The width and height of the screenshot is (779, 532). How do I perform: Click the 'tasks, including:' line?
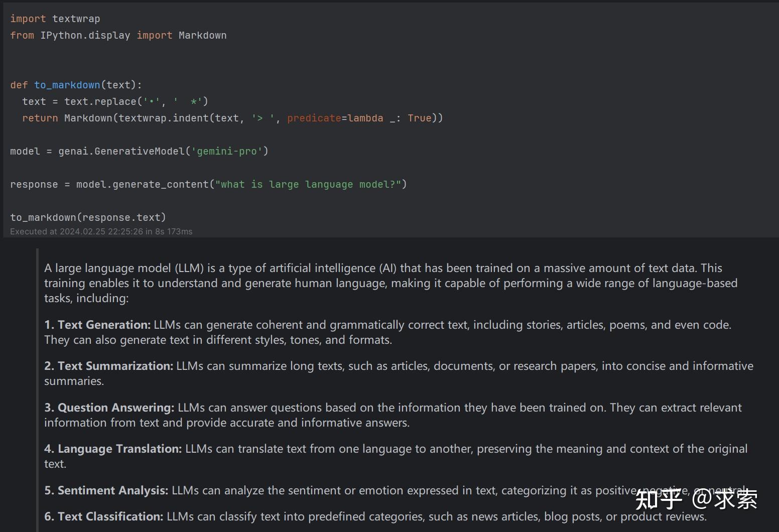(86, 298)
